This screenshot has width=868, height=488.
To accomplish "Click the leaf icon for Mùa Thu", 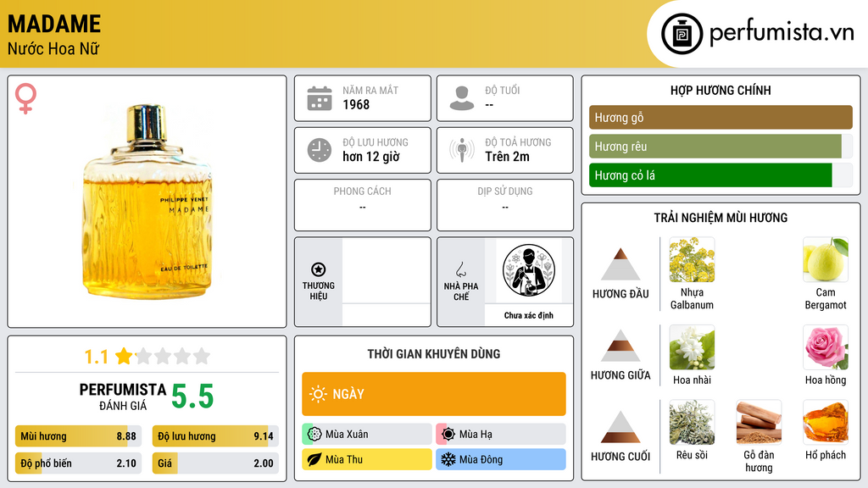I will click(314, 459).
